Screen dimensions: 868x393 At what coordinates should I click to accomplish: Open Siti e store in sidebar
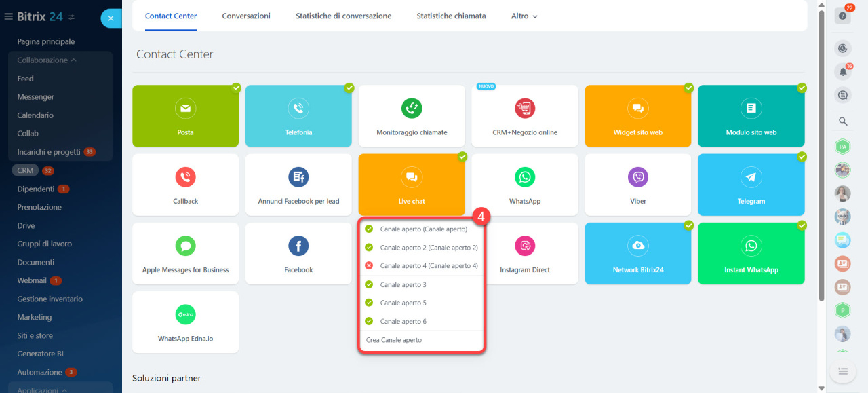35,335
